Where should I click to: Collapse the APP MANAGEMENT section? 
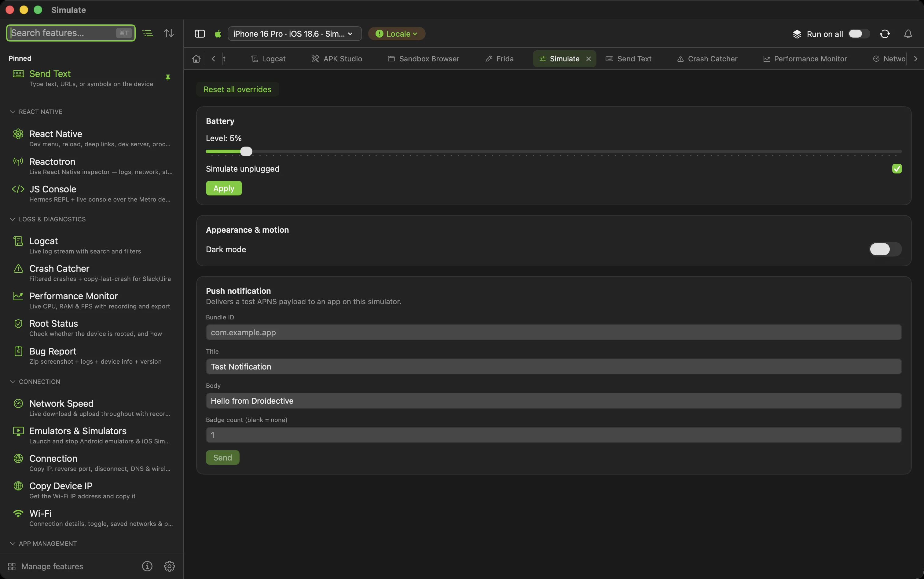pyautogui.click(x=13, y=543)
